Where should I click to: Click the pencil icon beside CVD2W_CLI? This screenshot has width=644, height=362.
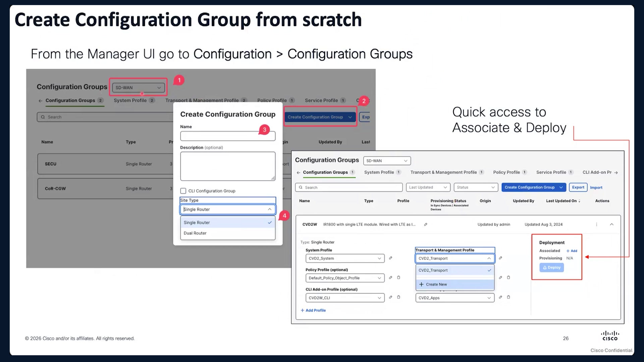pyautogui.click(x=390, y=297)
